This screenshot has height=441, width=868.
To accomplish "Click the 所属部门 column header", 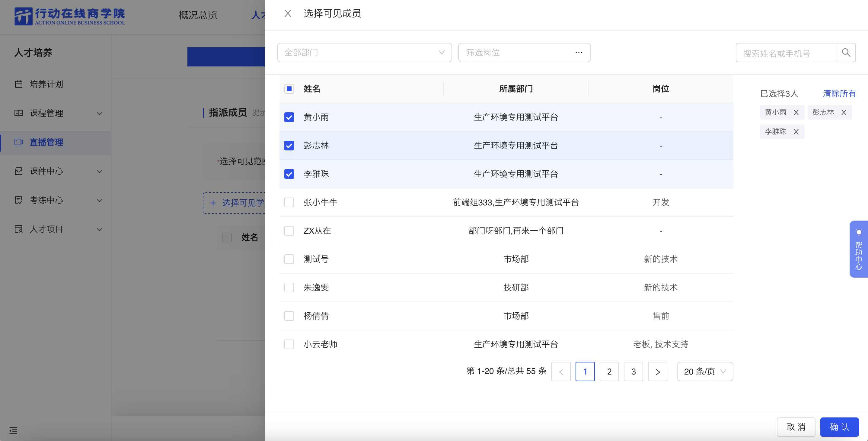I will [516, 89].
